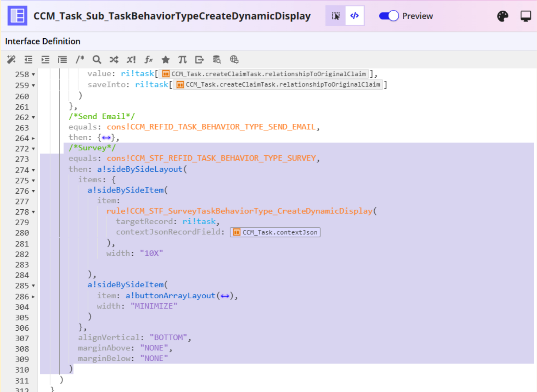Click line number 283 in the gutter
537x392 pixels.
22,265
